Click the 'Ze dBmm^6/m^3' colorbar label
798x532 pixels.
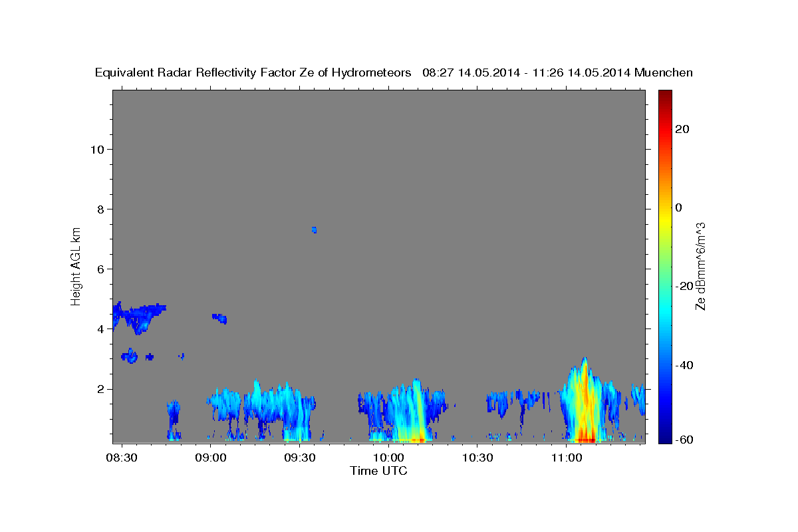700,266
